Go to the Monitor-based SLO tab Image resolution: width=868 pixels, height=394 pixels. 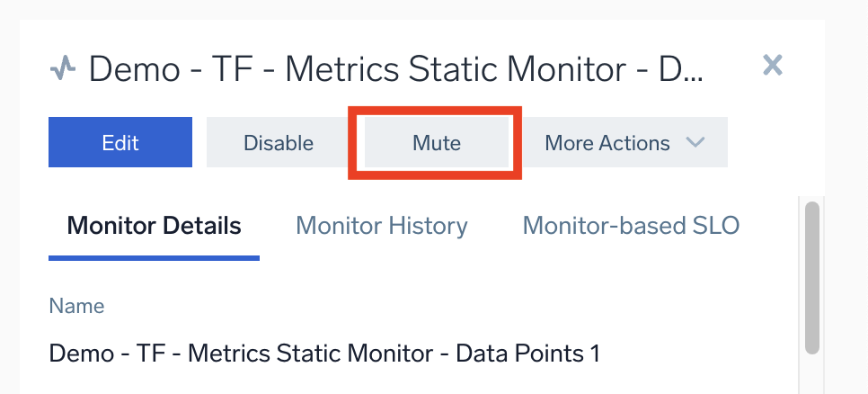pos(631,225)
